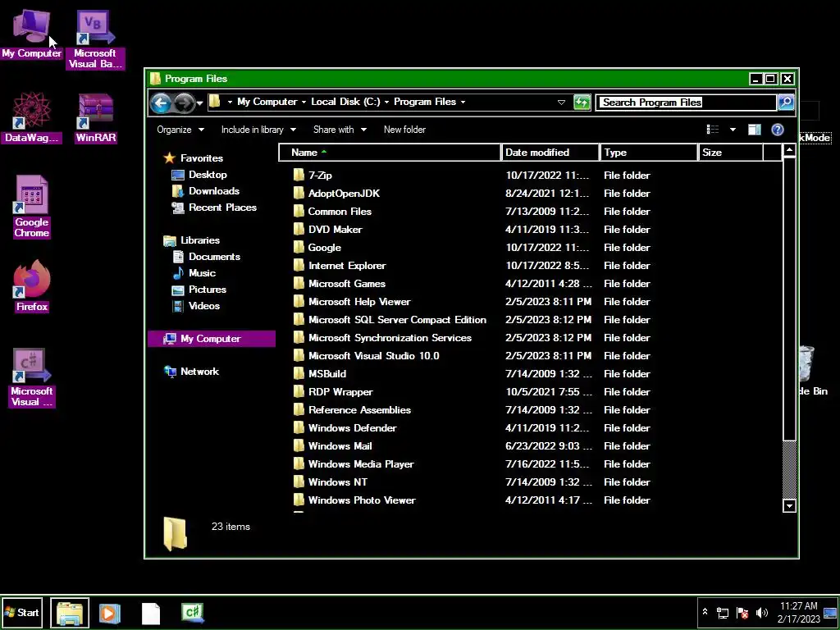
Task: Select My Computer in navigation pane
Action: pos(212,339)
